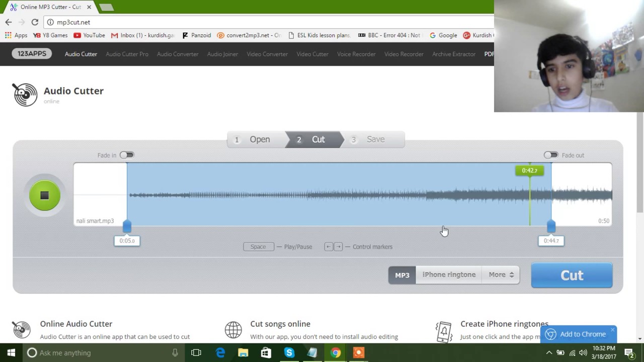Open the Gmail Inbox bookmark
This screenshot has height=362, width=644.
(x=142, y=35)
